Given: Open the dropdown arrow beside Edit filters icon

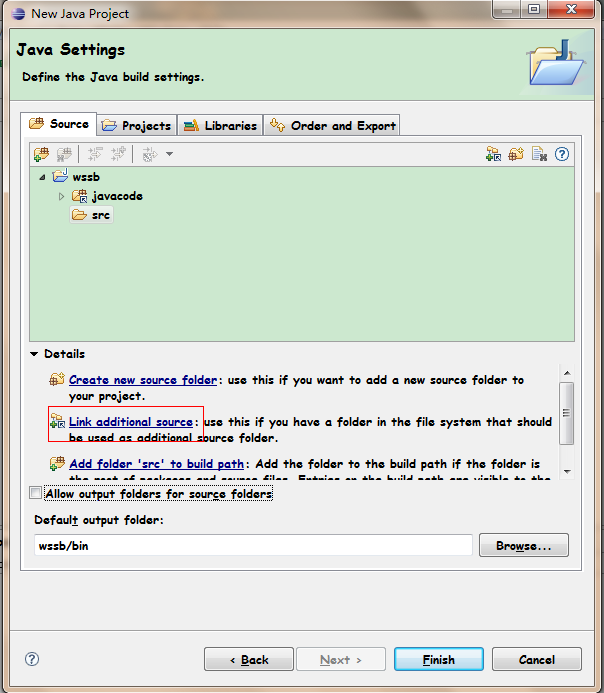Looking at the screenshot, I should [x=169, y=154].
